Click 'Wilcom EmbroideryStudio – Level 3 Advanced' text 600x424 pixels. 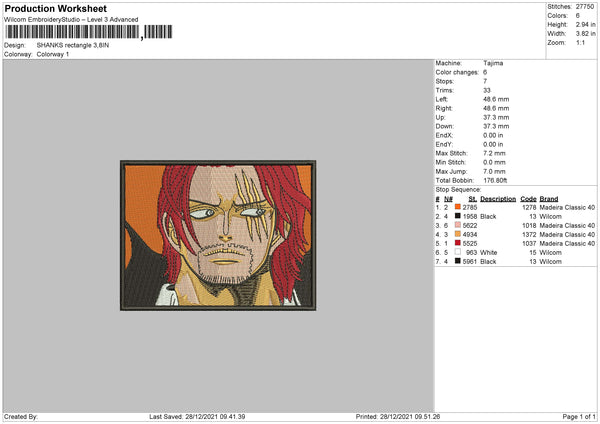pyautogui.click(x=71, y=20)
